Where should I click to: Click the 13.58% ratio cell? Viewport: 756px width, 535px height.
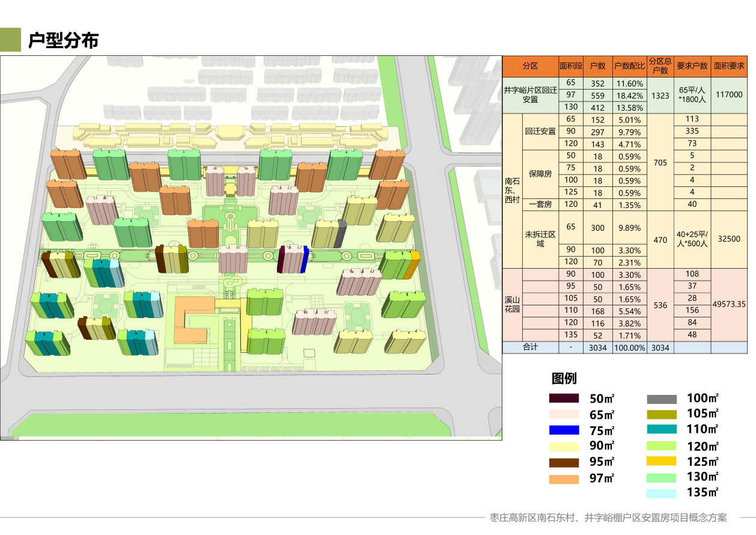point(629,108)
